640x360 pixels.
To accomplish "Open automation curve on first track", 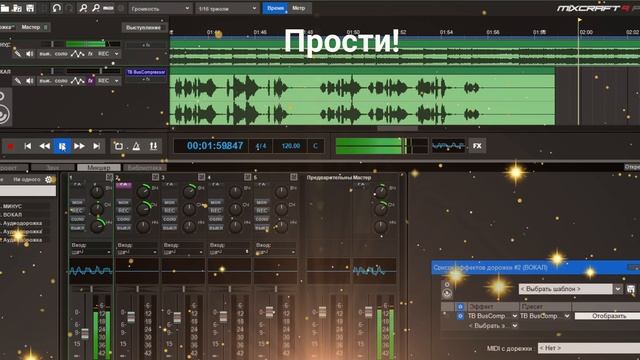I will tap(78, 54).
